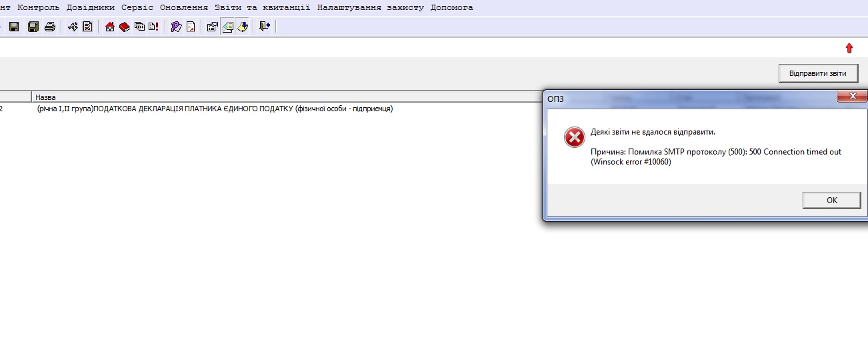The image size is (868, 345).
Task: Open the Контроль menu
Action: 38,7
